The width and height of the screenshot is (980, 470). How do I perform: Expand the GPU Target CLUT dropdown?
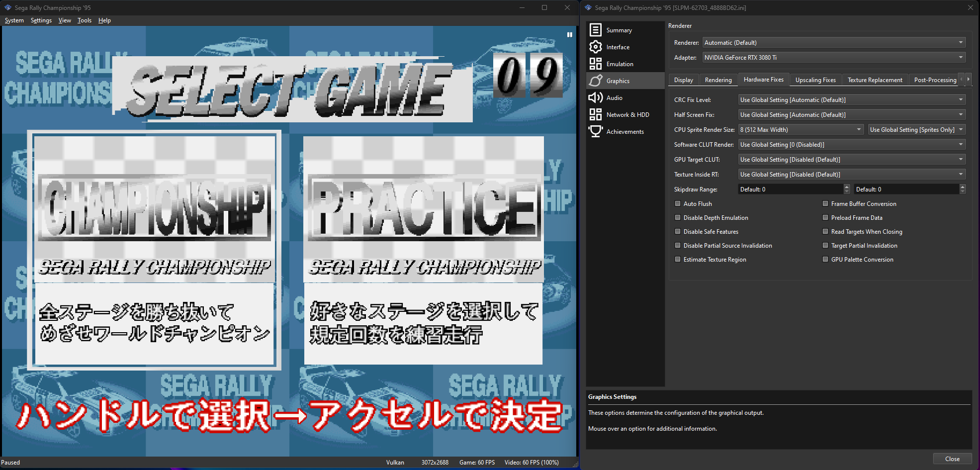coord(852,160)
